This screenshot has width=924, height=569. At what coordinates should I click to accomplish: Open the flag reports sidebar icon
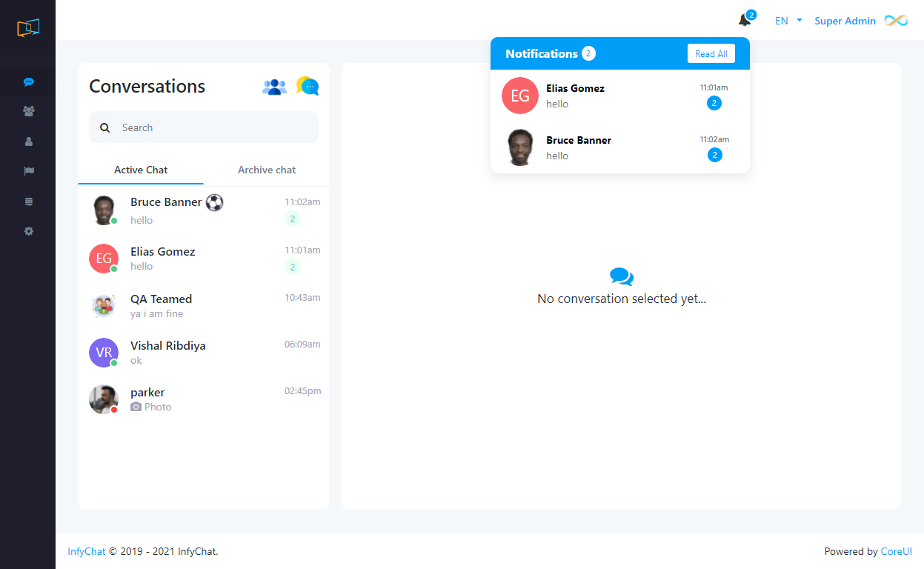click(x=28, y=171)
